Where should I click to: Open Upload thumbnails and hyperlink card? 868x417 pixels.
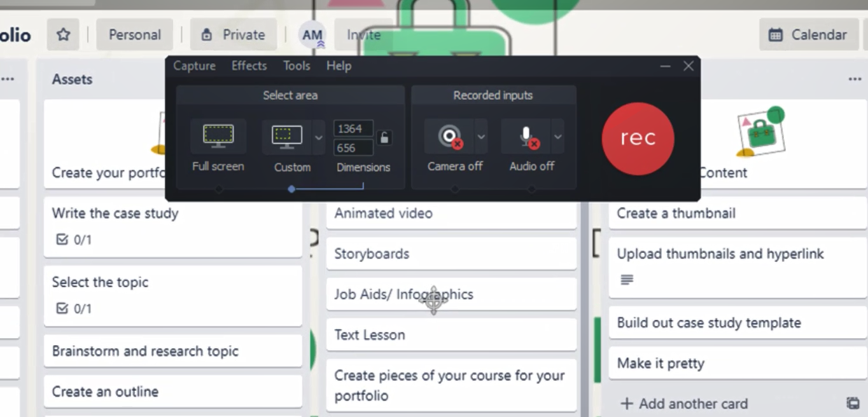tap(738, 267)
